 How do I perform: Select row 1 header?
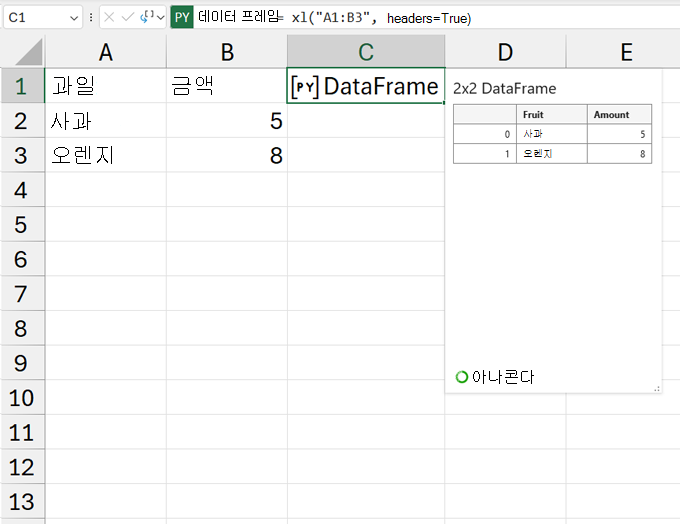coord(22,86)
